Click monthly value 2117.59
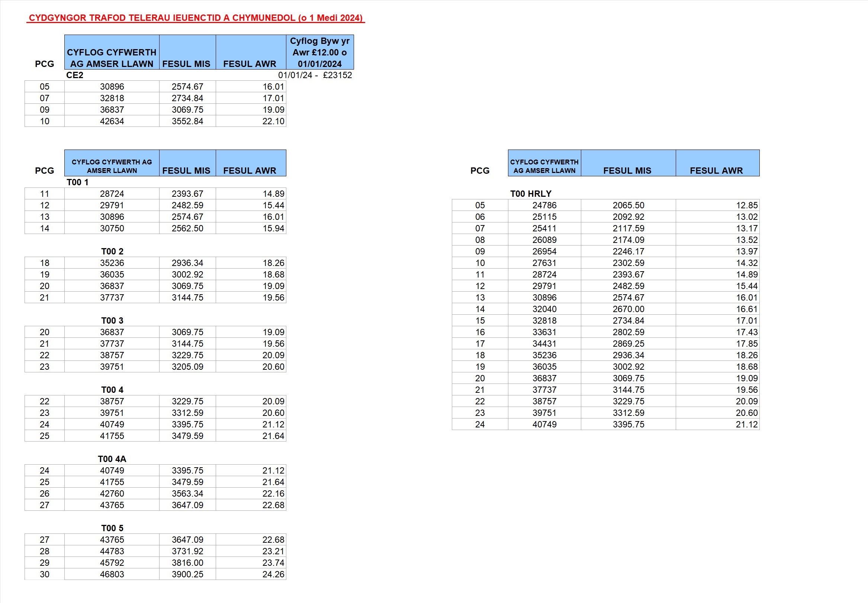Viewport: 868px width, 603px height. pos(628,228)
